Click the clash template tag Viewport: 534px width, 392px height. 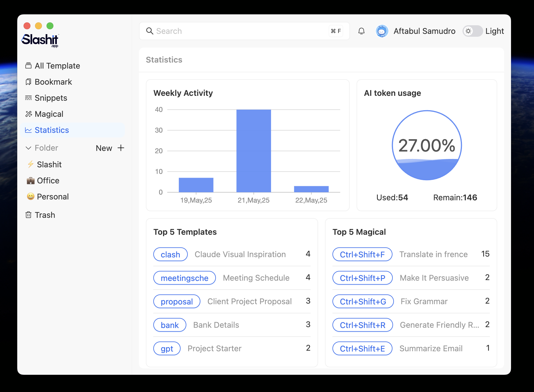coord(171,254)
